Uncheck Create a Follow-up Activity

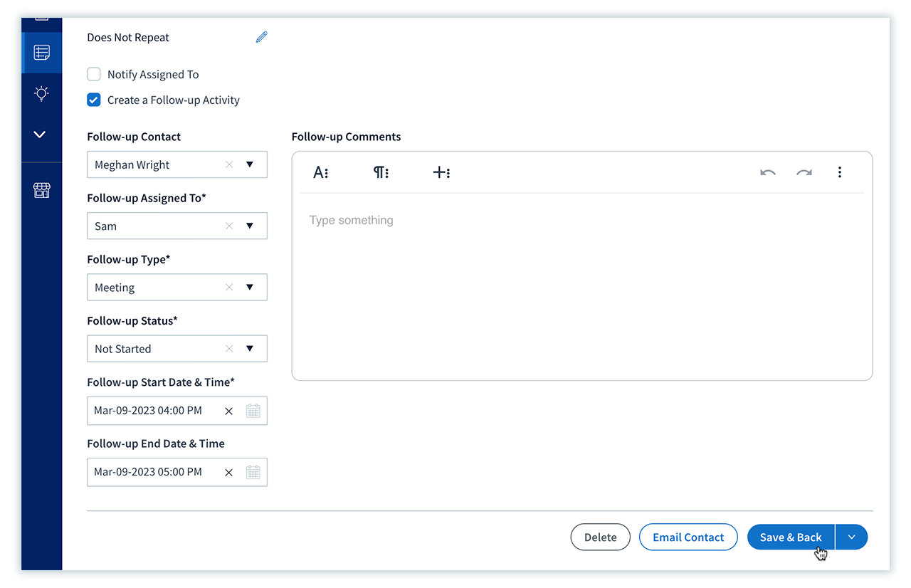click(x=93, y=100)
